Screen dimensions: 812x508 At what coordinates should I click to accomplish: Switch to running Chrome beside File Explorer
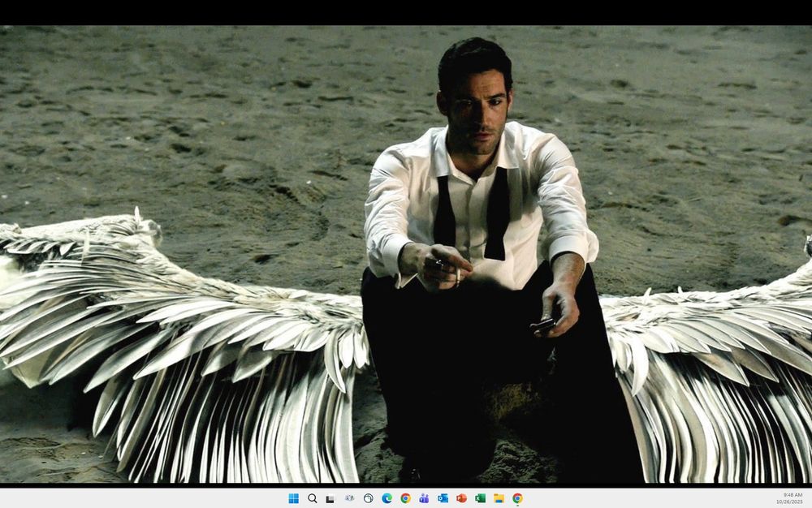[517, 498]
